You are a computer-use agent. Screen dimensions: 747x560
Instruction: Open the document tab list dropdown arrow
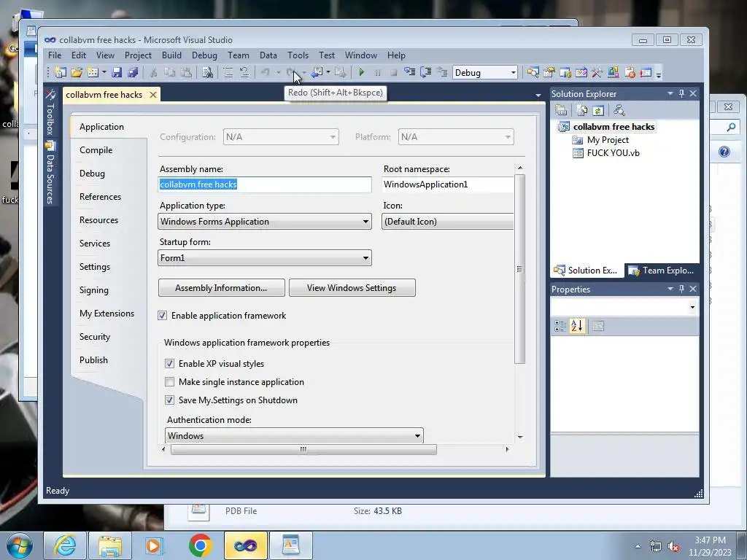pyautogui.click(x=538, y=95)
